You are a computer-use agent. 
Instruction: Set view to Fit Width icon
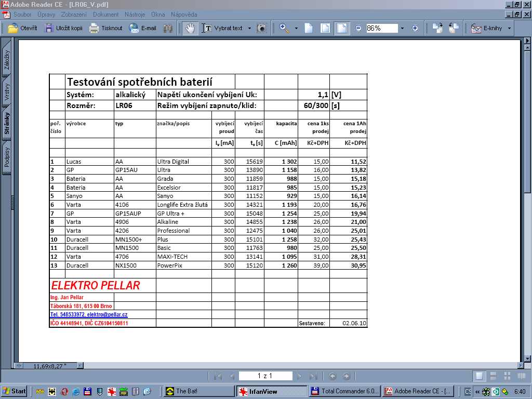pos(342,28)
